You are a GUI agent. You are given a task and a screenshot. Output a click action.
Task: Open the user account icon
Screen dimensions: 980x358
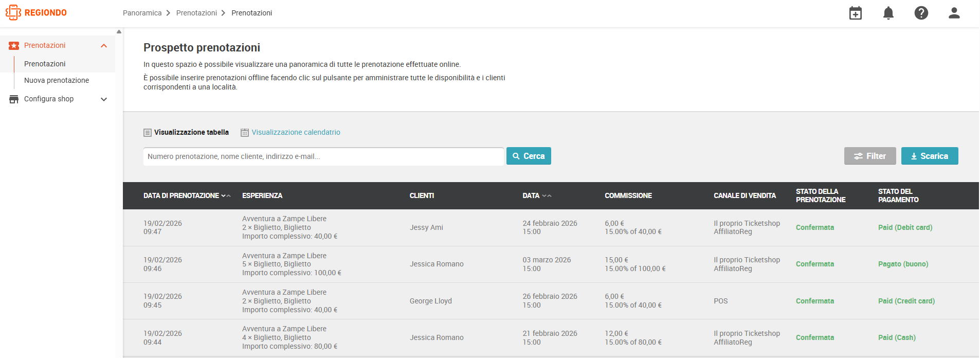tap(954, 13)
